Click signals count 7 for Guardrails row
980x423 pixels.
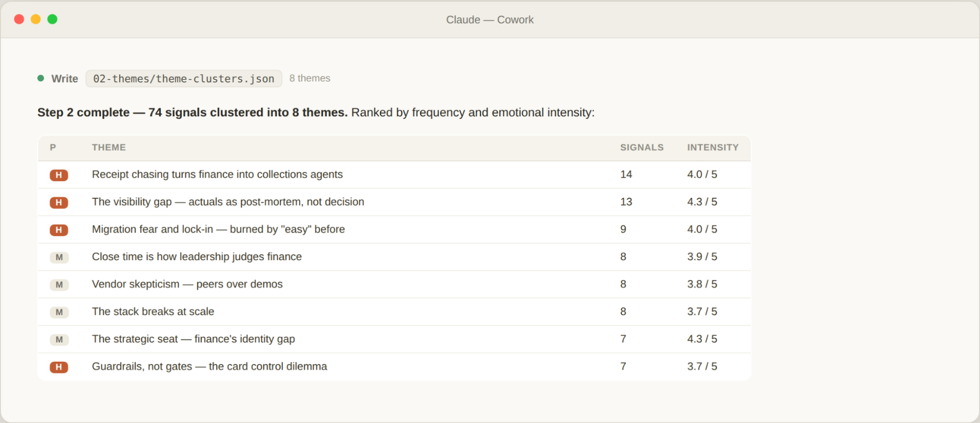[623, 366]
